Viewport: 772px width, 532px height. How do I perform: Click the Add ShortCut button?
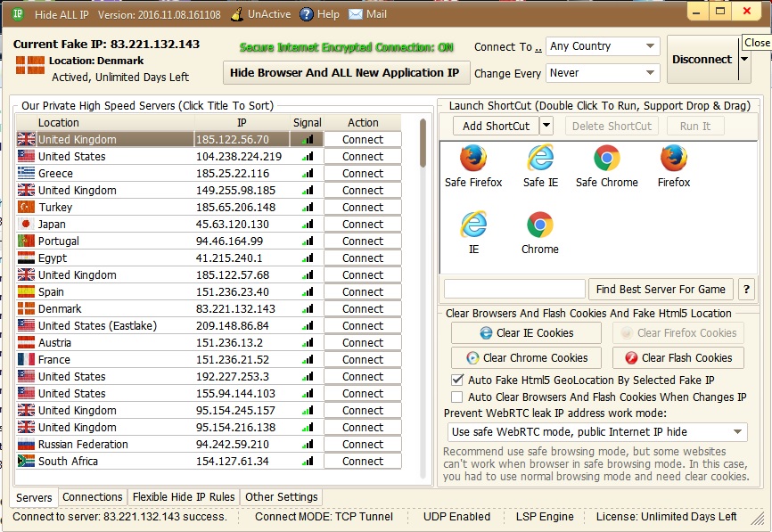tap(496, 126)
